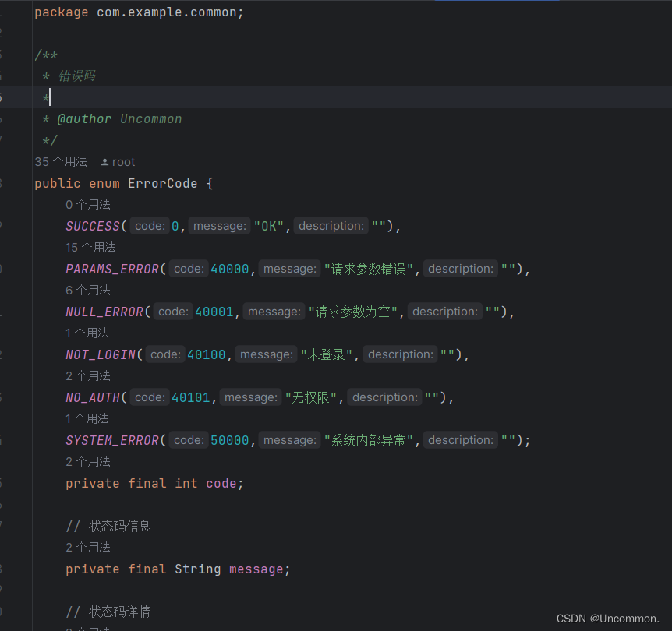The height and width of the screenshot is (631, 672).
Task: Click the 'message' field name in the String declaration
Action: pyautogui.click(x=256, y=569)
